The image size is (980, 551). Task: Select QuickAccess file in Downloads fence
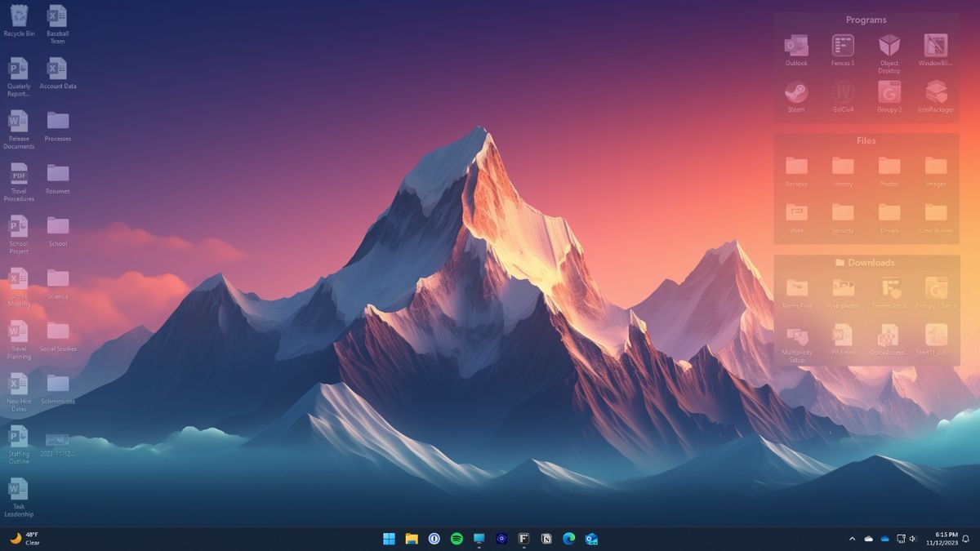pos(889,340)
